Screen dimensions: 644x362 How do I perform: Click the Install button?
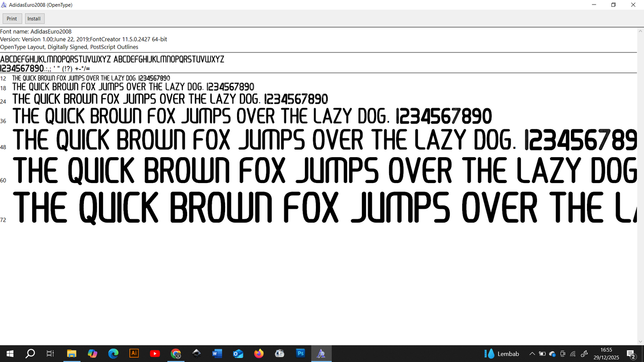34,19
